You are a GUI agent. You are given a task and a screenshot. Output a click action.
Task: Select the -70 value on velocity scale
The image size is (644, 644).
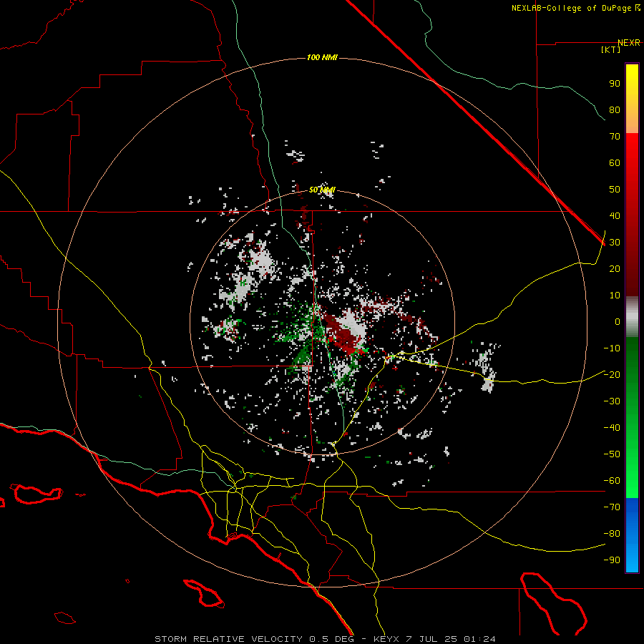[x=612, y=507]
